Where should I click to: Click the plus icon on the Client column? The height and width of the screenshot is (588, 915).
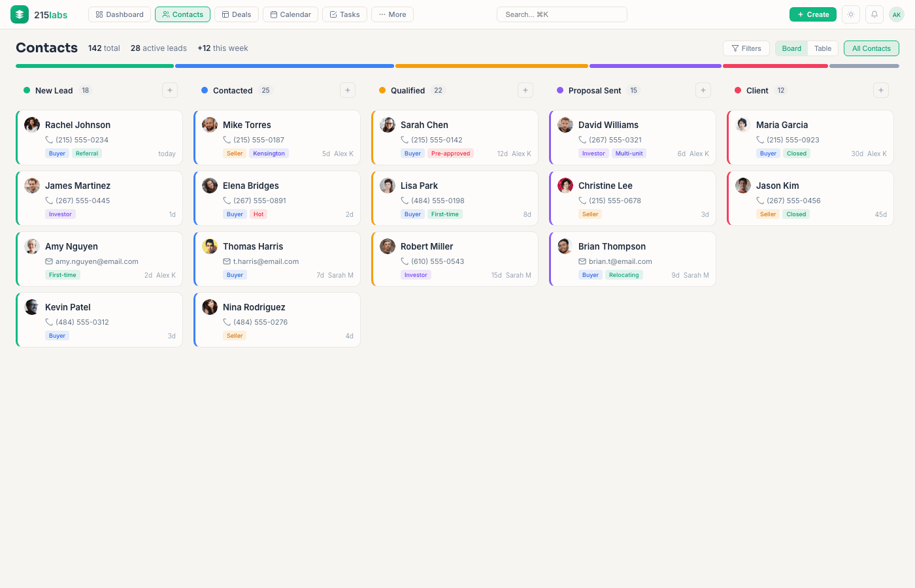(881, 90)
